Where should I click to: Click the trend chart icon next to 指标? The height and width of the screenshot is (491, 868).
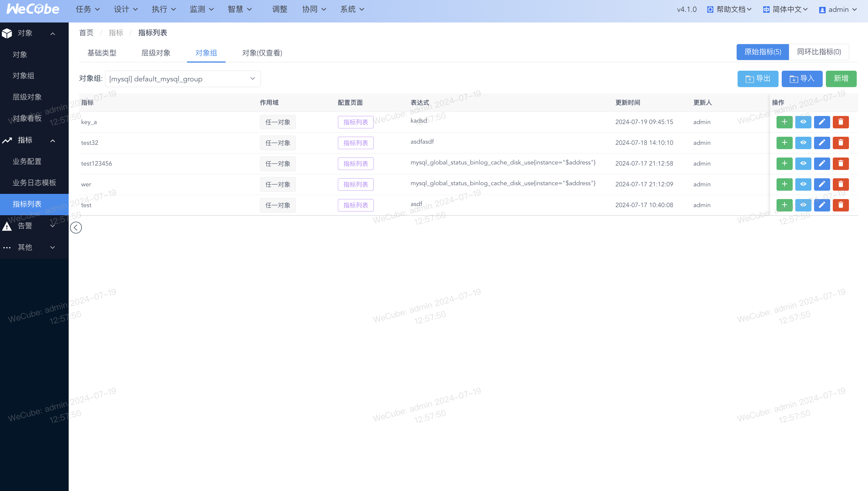coord(7,140)
